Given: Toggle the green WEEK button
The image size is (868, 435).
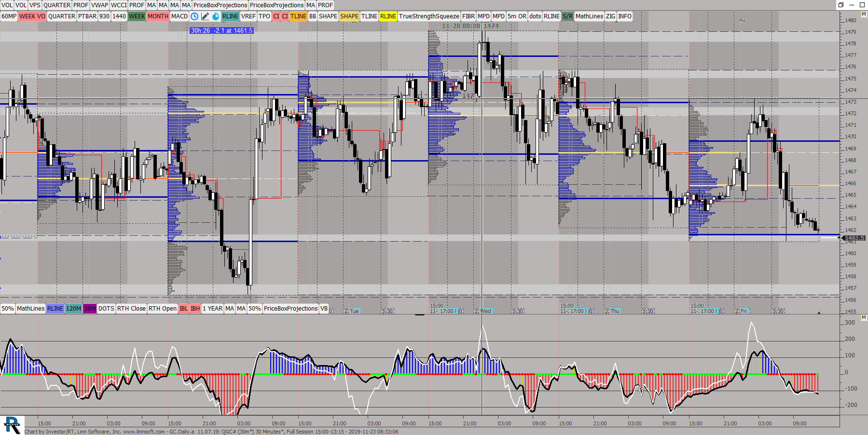Looking at the screenshot, I should (x=137, y=16).
